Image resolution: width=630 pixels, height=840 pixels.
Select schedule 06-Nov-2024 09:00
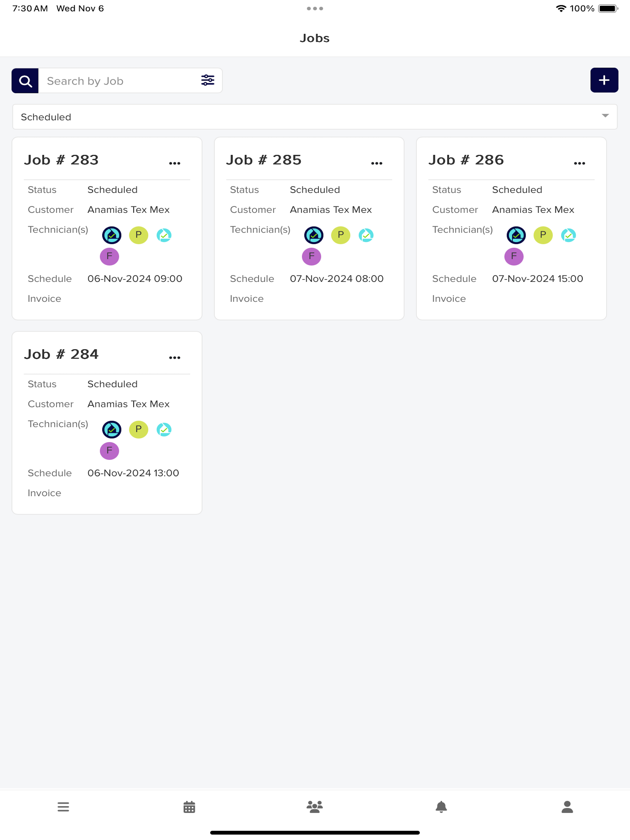(x=135, y=279)
